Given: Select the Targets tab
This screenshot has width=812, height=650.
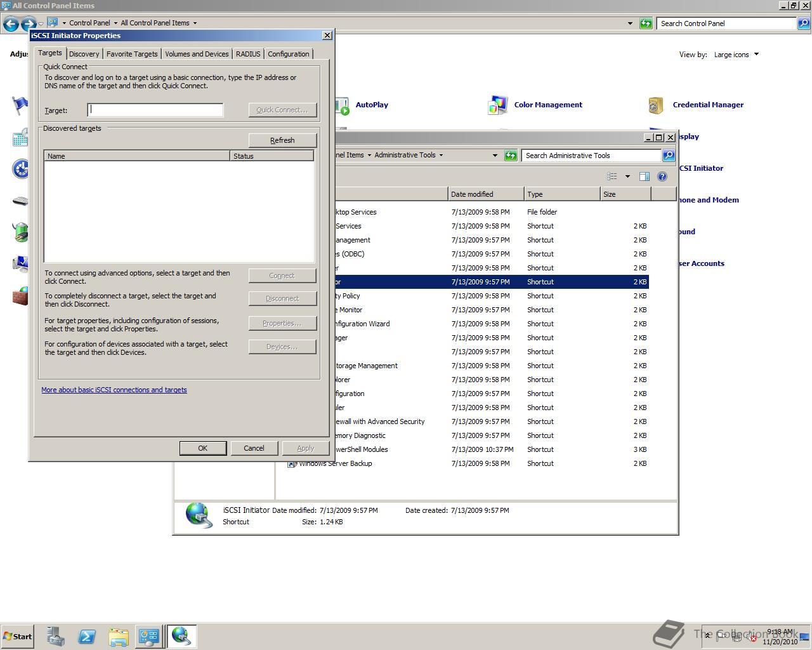Looking at the screenshot, I should [x=49, y=53].
